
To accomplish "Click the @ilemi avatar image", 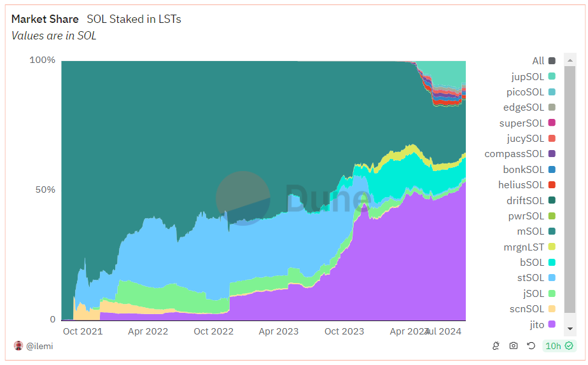I will pyautogui.click(x=18, y=345).
